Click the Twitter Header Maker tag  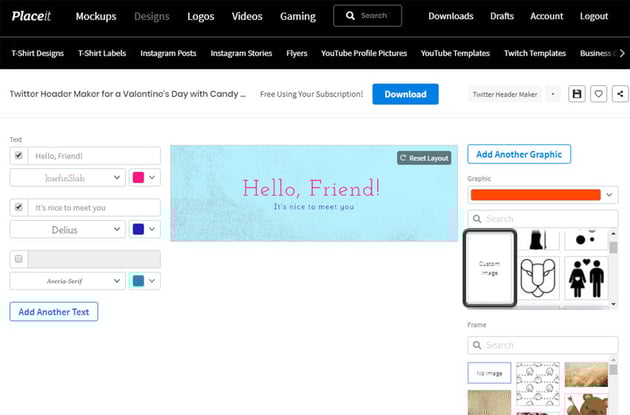pos(505,94)
